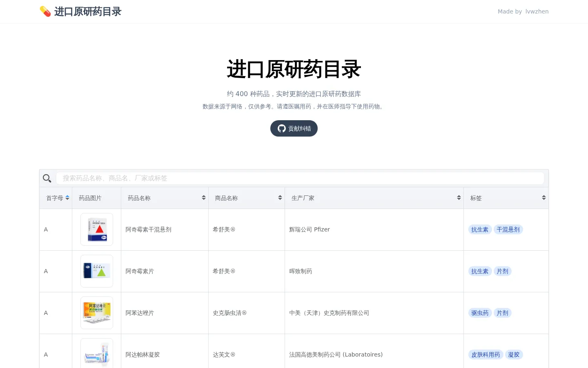Screen dimensions: 588x368
Task: Click the pill logo icon in header
Action: click(45, 11)
